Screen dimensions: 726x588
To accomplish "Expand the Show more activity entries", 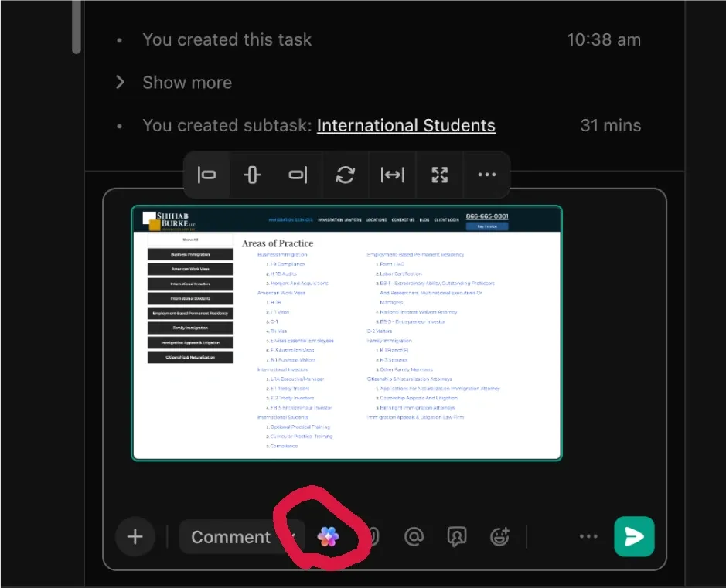I will pyautogui.click(x=186, y=82).
